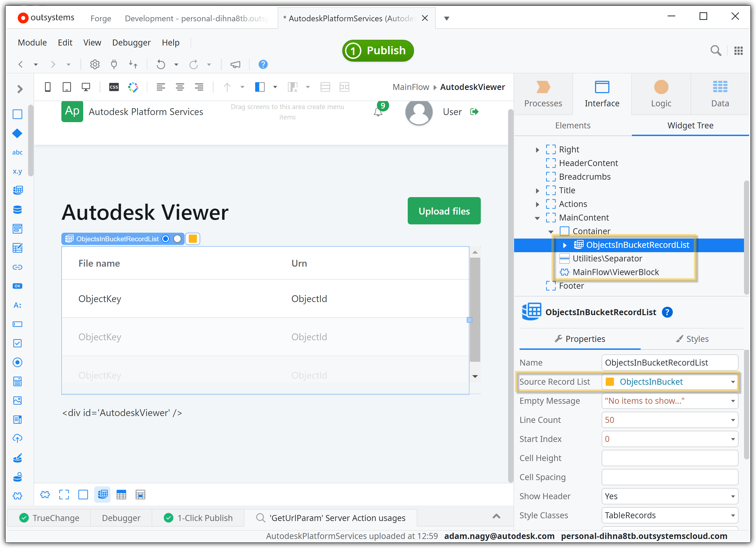Click the redo arrow icon
The width and height of the screenshot is (756, 548).
coord(194,64)
